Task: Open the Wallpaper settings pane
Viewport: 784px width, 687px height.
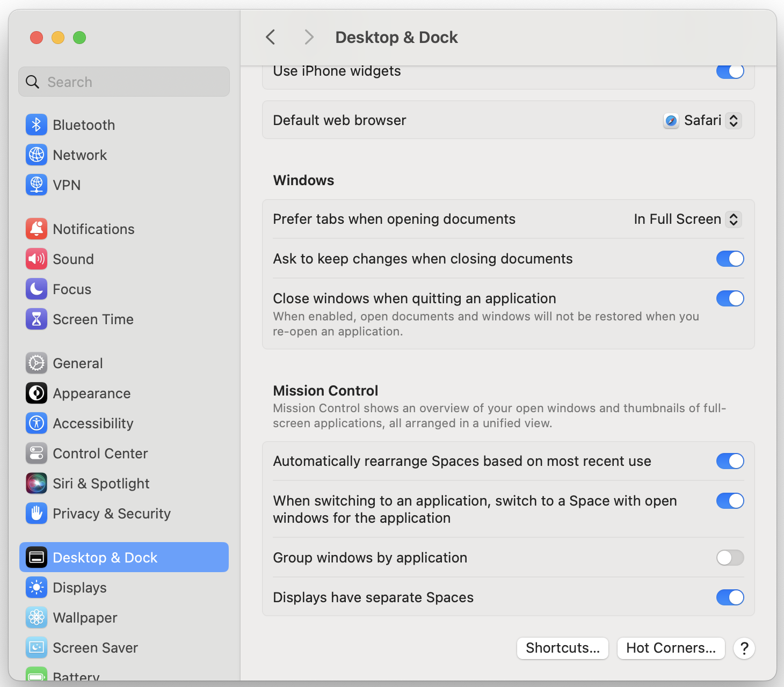Action: pyautogui.click(x=85, y=618)
